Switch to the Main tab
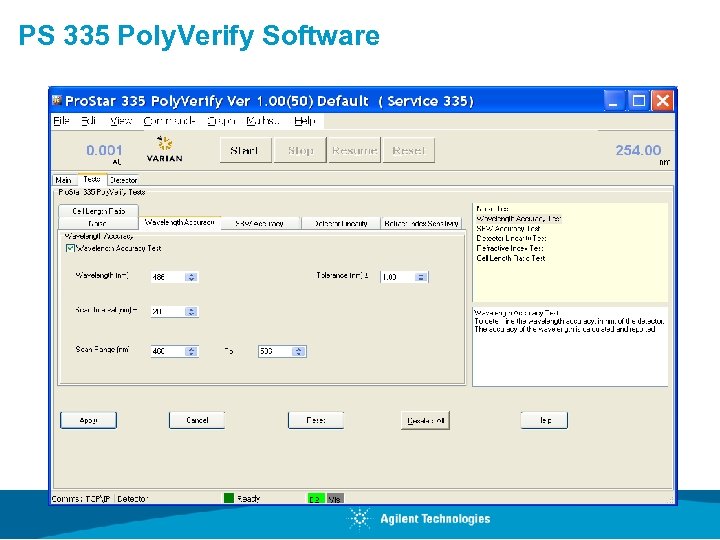The width and height of the screenshot is (720, 540). click(x=64, y=180)
